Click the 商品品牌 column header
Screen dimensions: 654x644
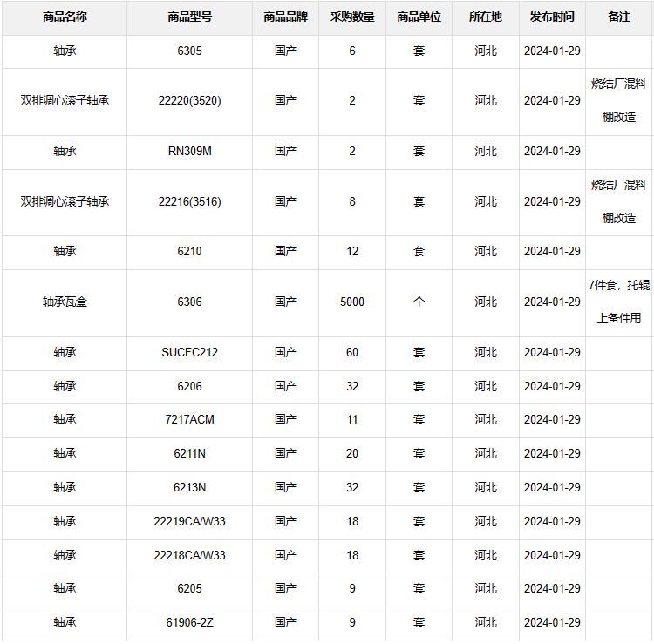pos(286,17)
